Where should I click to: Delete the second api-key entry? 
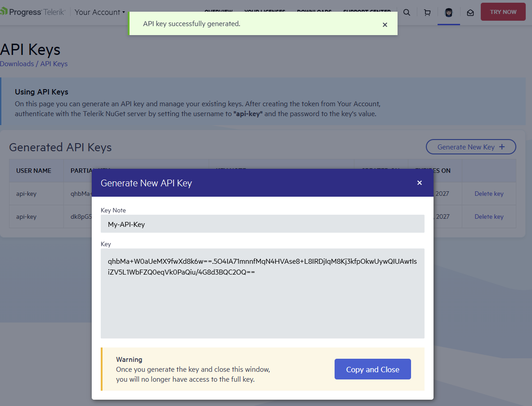489,217
